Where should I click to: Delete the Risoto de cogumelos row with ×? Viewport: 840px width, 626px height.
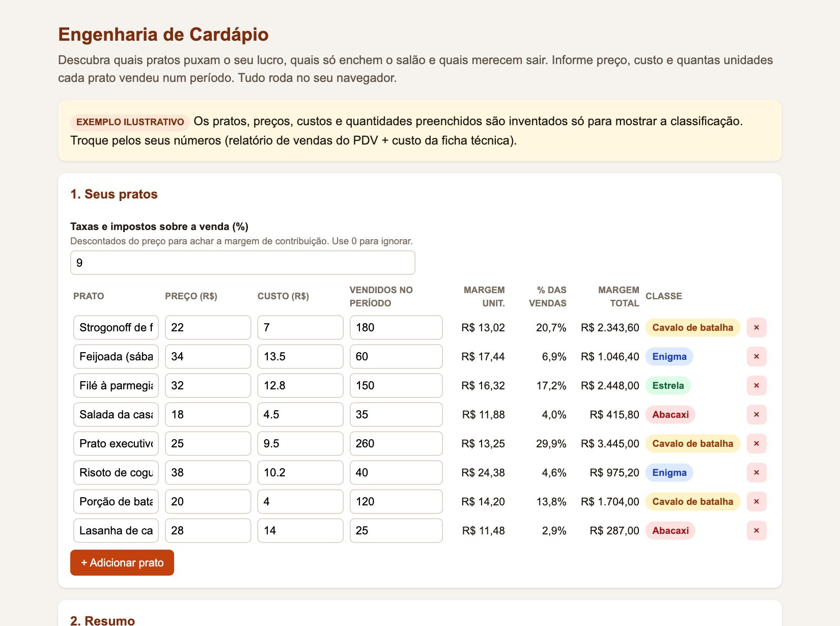click(x=757, y=472)
